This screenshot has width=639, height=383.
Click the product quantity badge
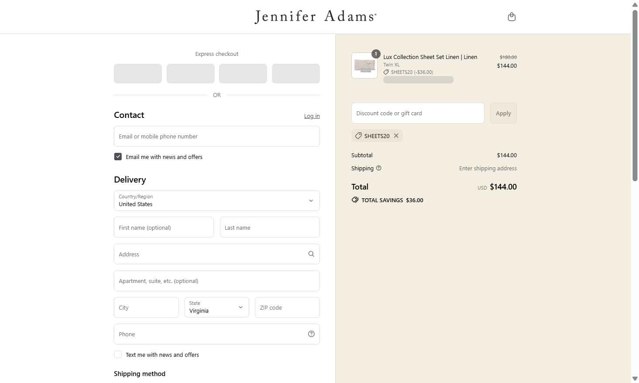[x=376, y=54]
